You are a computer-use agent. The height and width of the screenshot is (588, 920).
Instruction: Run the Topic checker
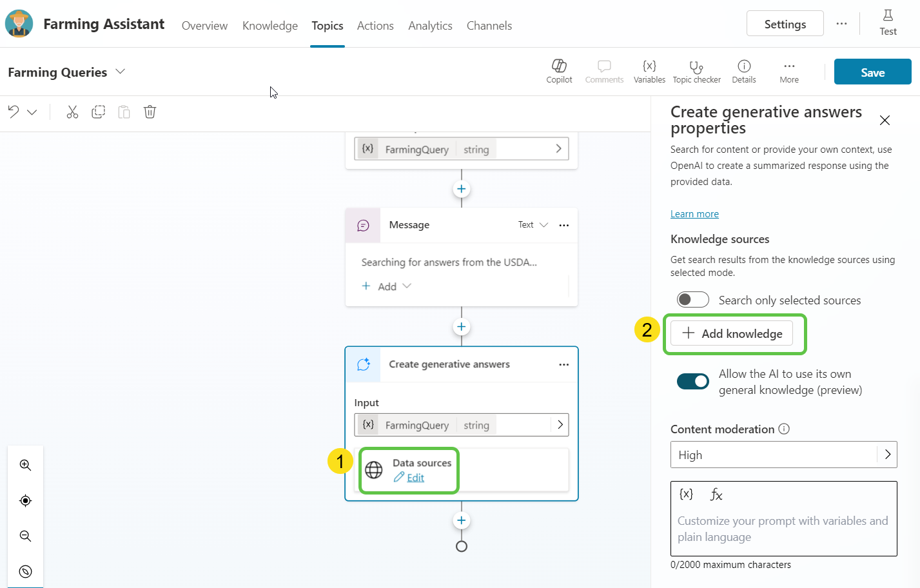click(696, 71)
